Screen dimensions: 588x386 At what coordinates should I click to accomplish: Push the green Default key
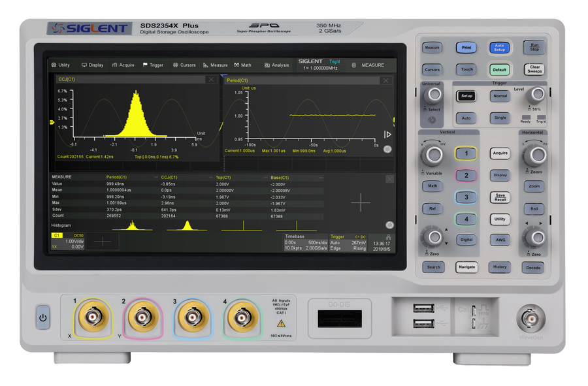pyautogui.click(x=500, y=70)
